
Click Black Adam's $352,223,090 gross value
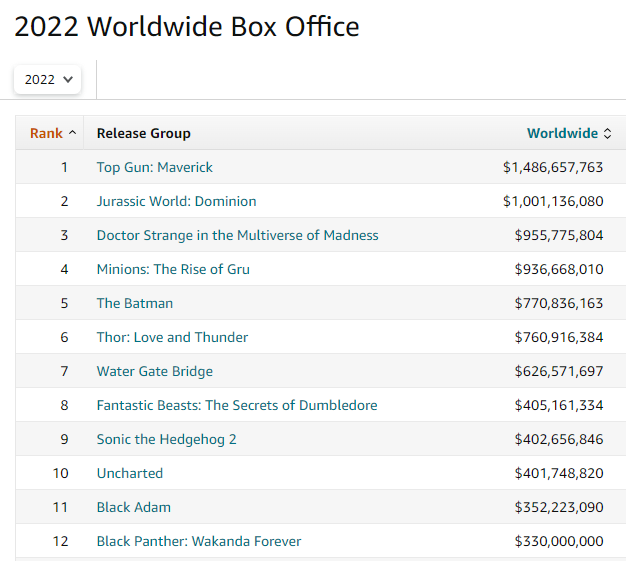(558, 507)
